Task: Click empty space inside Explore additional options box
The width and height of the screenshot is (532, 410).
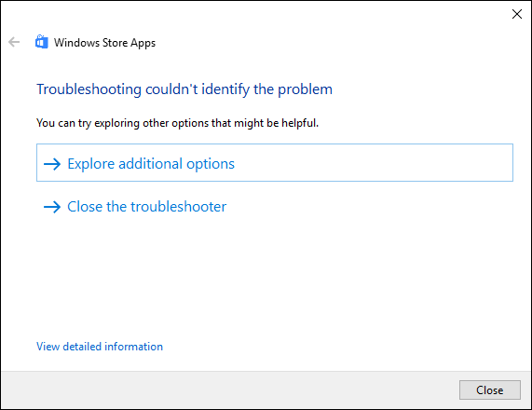Action: coord(374,163)
